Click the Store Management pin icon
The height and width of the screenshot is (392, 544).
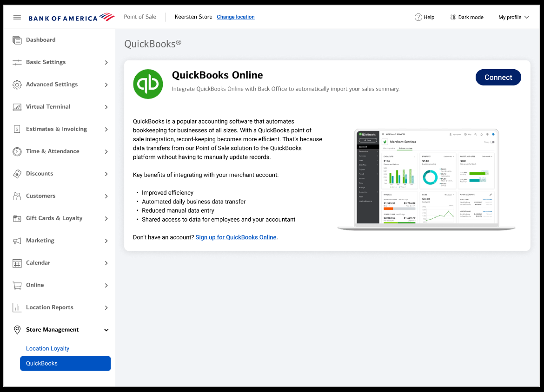point(17,330)
